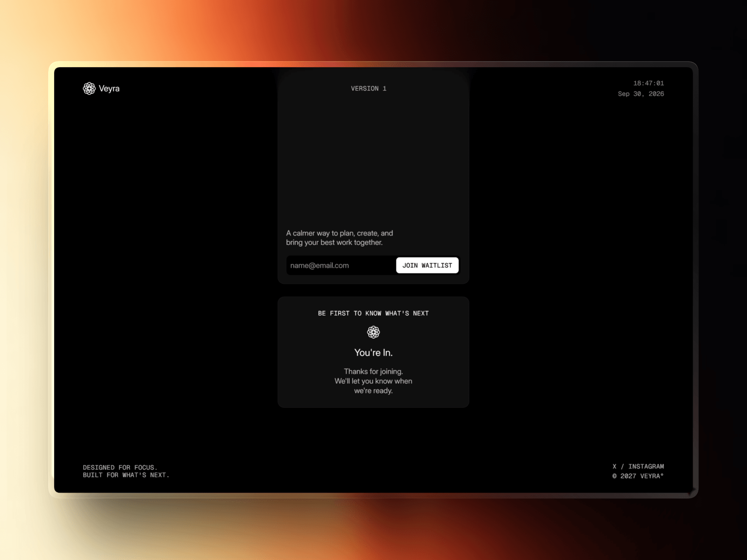
Task: Click the Sep 30, 2026 date
Action: (641, 94)
